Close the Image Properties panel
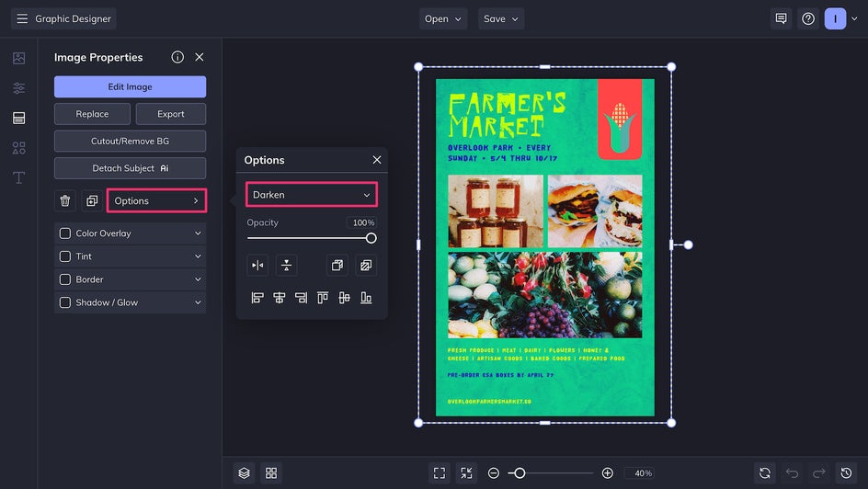Viewport: 868px width, 489px height. [x=200, y=57]
